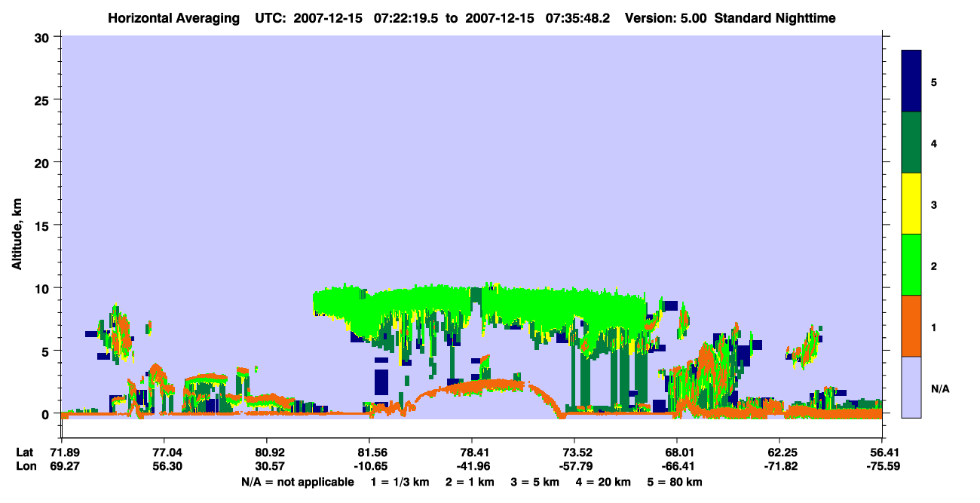Image resolution: width=980 pixels, height=503 pixels.
Task: Click the 'Standard Nighttime' text
Action: coord(775,17)
